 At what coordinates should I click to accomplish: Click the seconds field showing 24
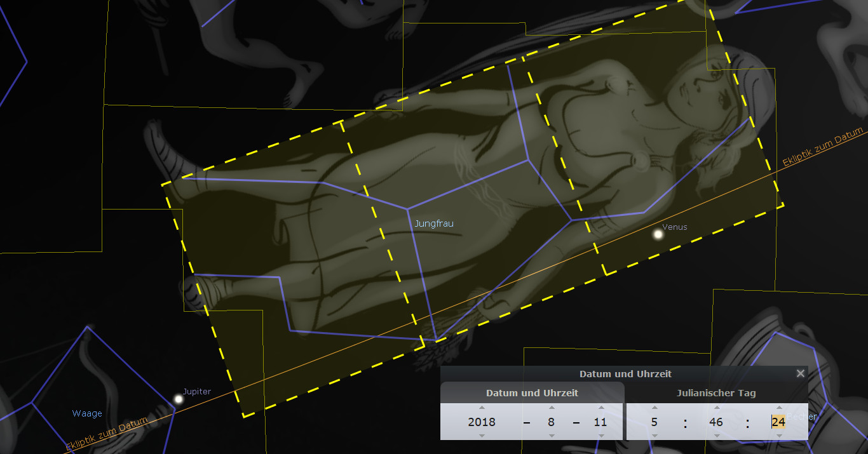(x=779, y=422)
